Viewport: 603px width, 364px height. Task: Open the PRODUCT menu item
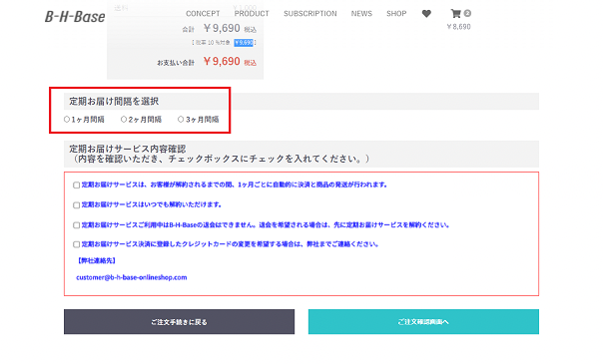coord(252,14)
